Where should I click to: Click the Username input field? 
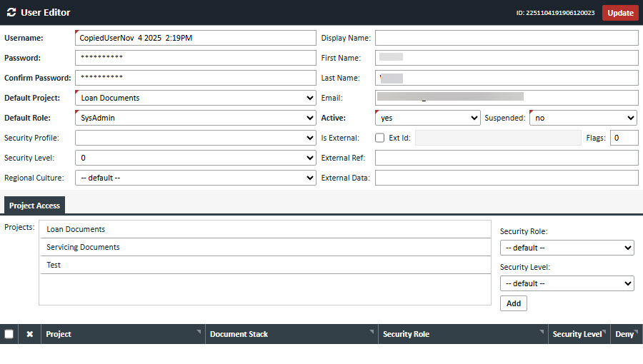195,38
